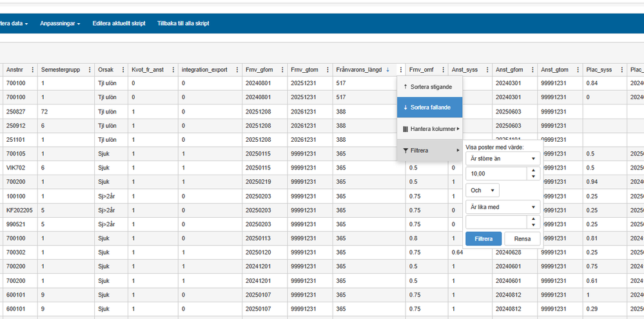644x319 pixels.
Task: Open the 'Och' logic dropdown
Action: tap(482, 191)
